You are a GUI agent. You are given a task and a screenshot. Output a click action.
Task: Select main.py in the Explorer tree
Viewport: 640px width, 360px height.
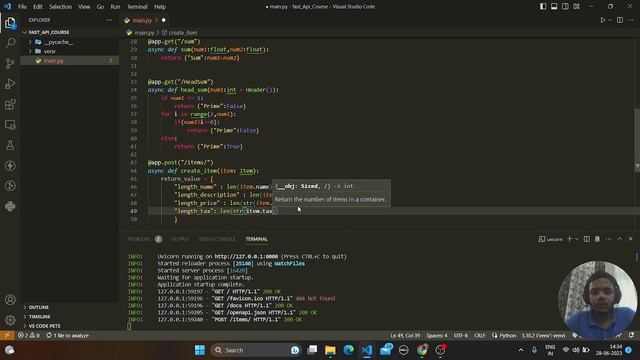coord(69,61)
